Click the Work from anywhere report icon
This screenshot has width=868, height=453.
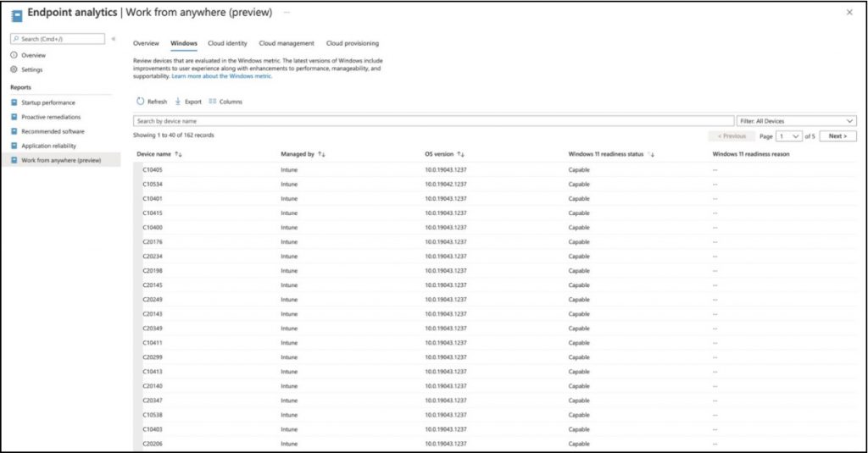coord(14,160)
